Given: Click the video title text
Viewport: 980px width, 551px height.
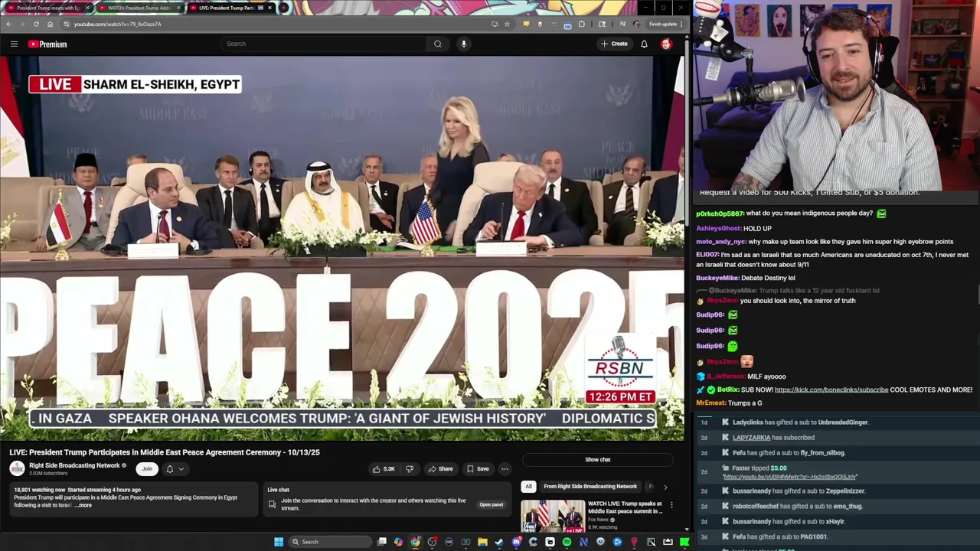Looking at the screenshot, I should click(x=164, y=452).
